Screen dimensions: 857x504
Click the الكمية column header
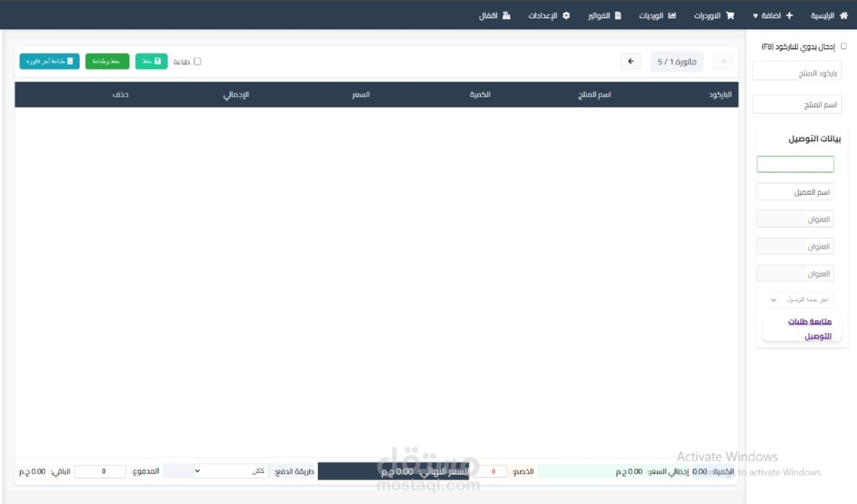480,94
